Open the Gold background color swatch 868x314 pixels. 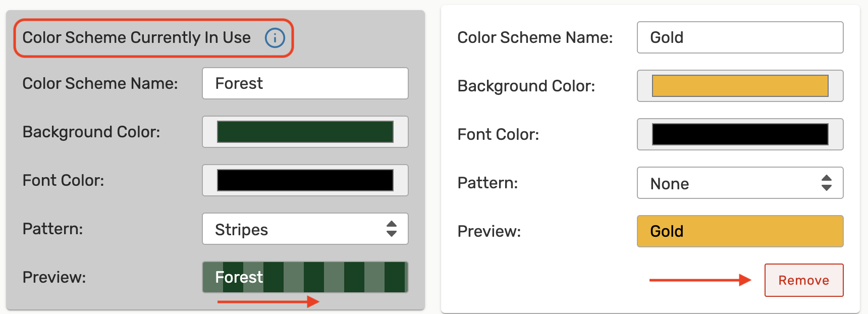(740, 86)
